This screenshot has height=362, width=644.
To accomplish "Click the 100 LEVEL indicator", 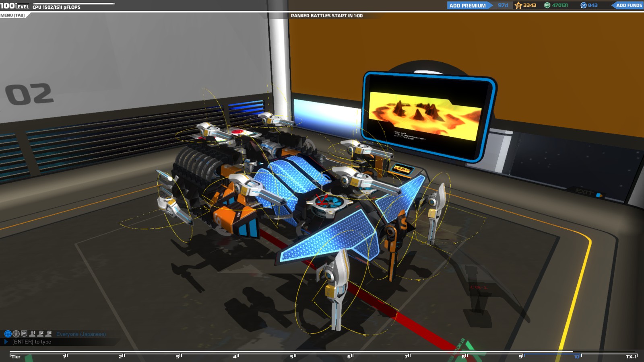I will 14,6.
